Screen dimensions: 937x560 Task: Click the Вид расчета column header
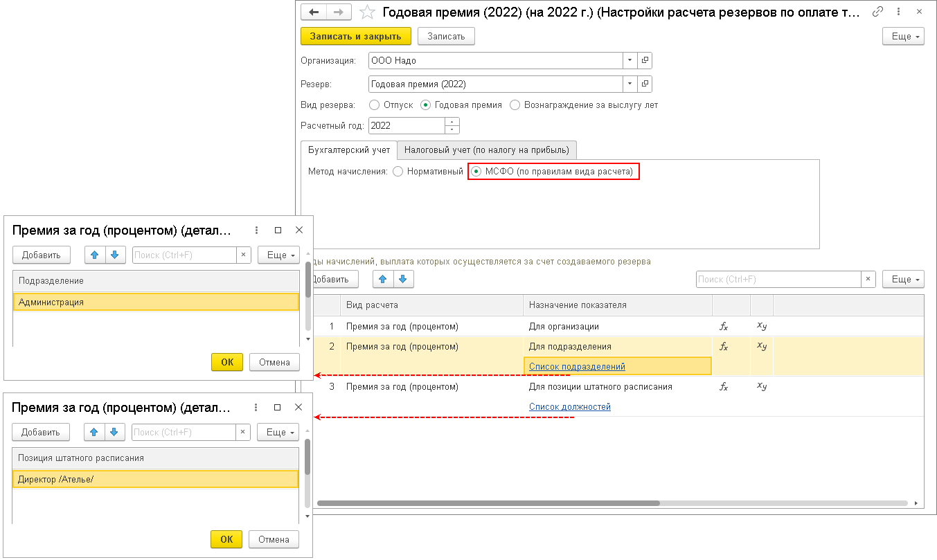click(431, 305)
